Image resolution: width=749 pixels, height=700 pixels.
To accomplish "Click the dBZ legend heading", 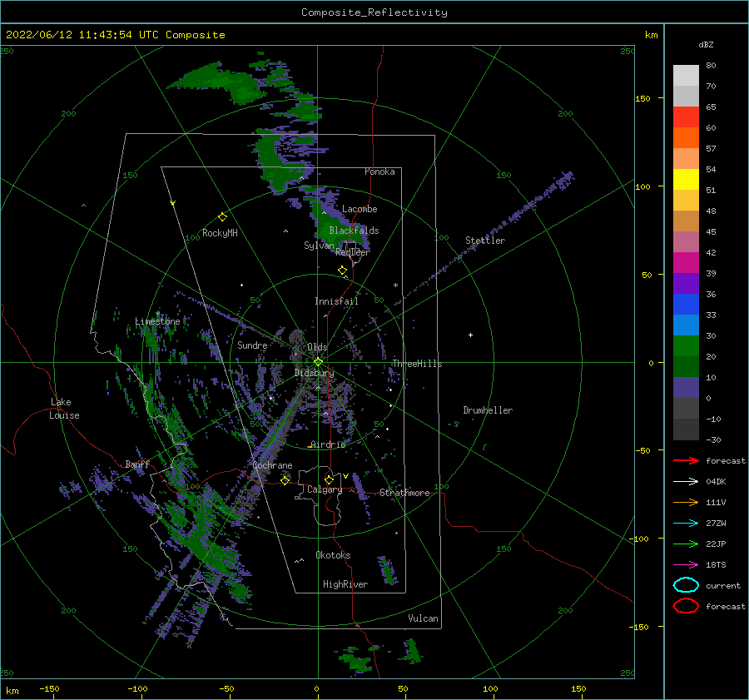I will point(706,44).
